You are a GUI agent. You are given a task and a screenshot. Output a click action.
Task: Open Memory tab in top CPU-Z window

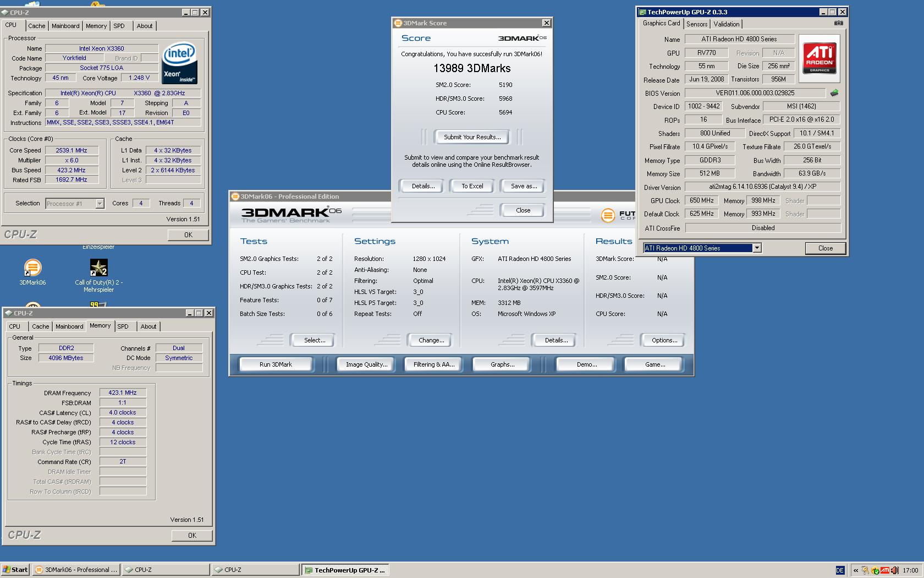pyautogui.click(x=96, y=26)
